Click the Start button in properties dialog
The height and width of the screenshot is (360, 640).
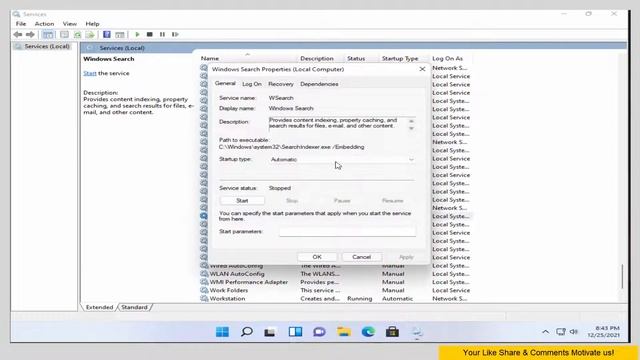pos(242,201)
